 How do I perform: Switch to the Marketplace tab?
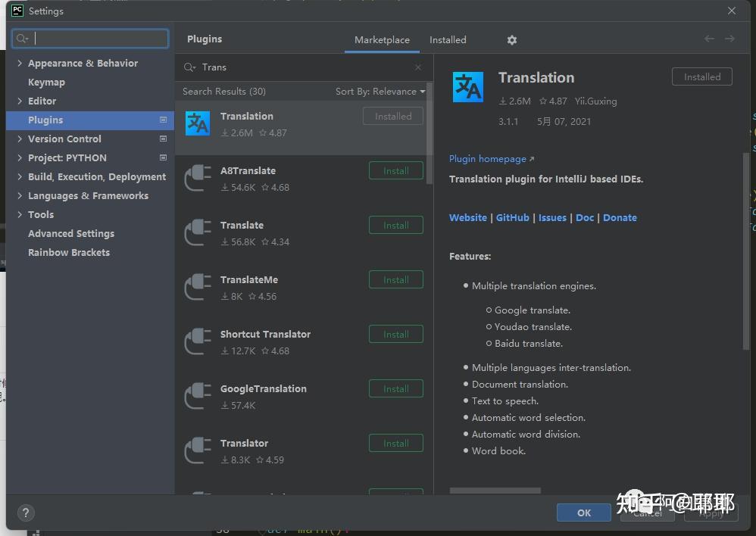[x=382, y=40]
